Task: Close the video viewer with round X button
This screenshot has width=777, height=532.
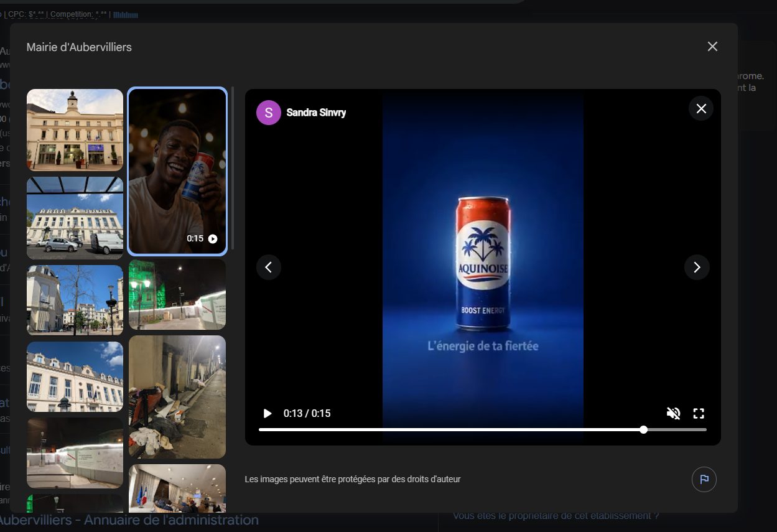Action: (701, 109)
